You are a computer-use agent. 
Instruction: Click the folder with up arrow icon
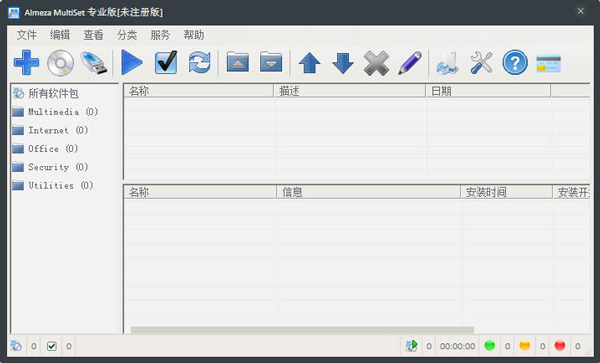coord(238,62)
